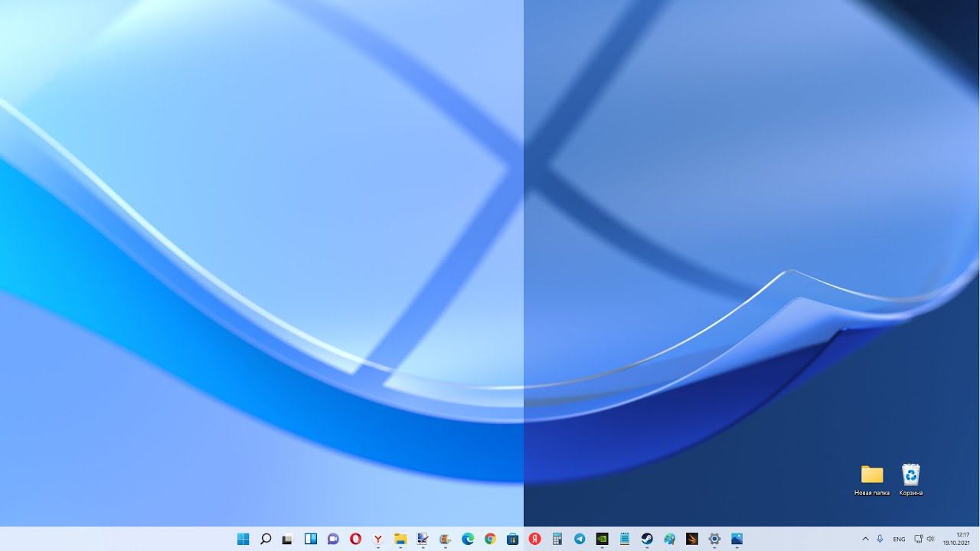The width and height of the screenshot is (980, 551).
Task: Open the taskbar app just left of Edge
Action: coord(445,539)
